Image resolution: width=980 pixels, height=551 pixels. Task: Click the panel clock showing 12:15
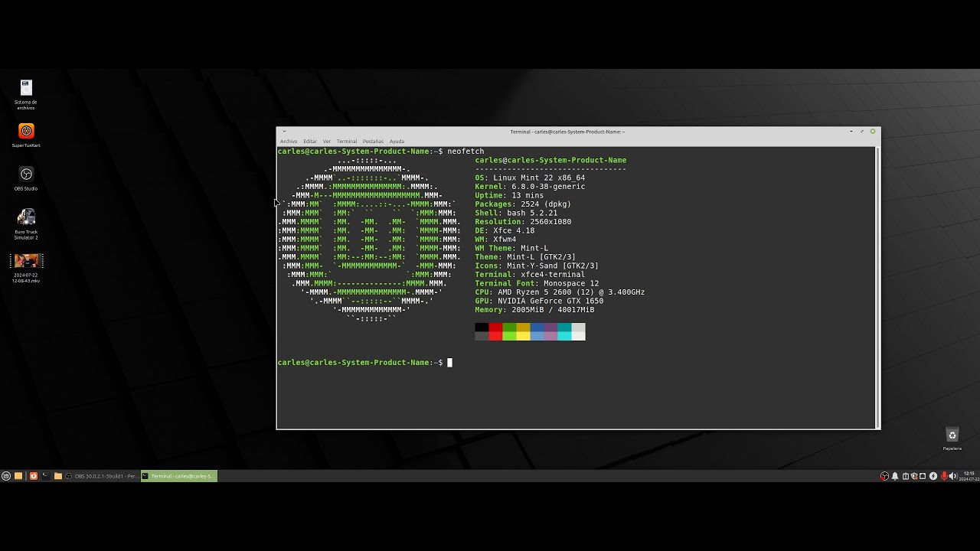pos(970,476)
